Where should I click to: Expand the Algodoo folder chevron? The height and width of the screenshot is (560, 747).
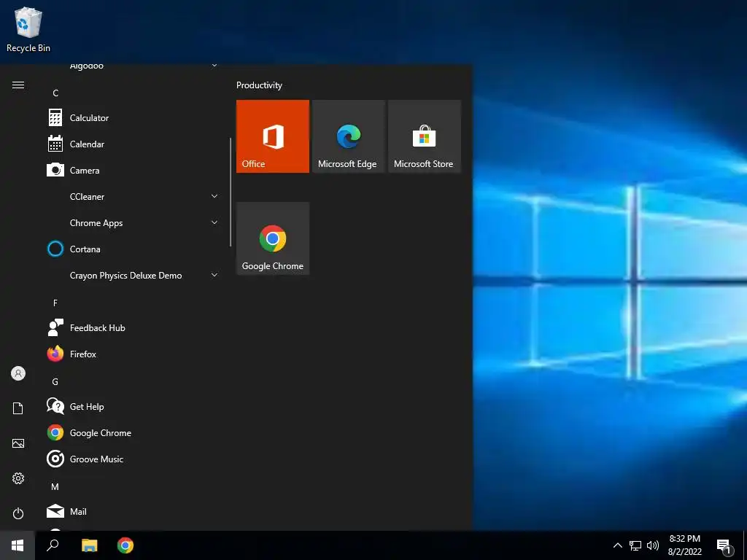214,66
